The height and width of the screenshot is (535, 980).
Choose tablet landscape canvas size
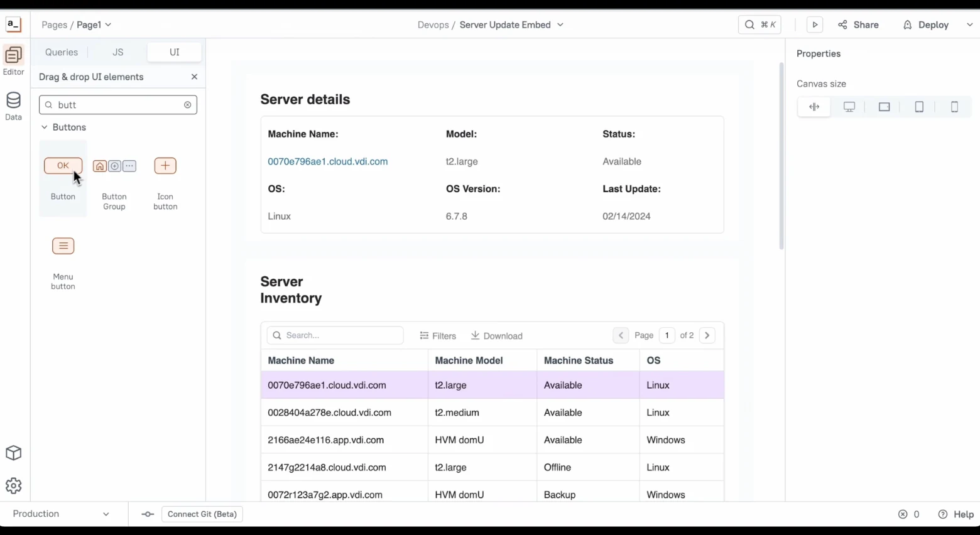pos(884,107)
